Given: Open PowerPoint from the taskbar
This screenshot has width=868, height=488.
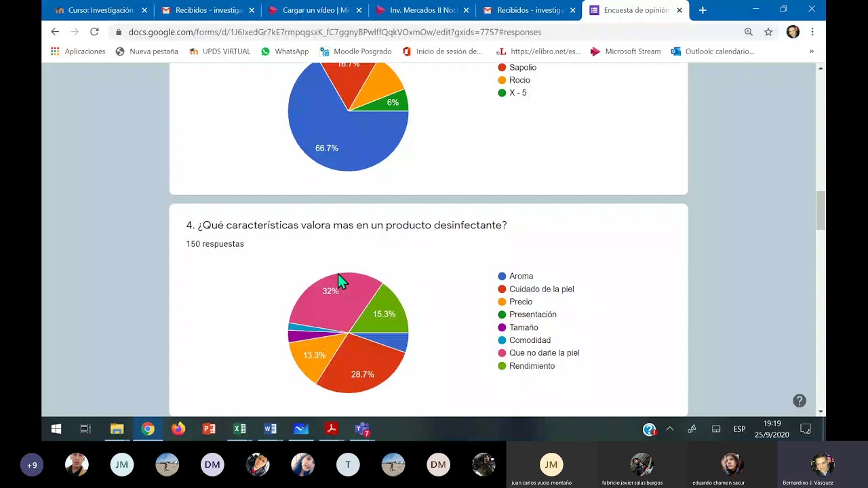Looking at the screenshot, I should coord(209,428).
